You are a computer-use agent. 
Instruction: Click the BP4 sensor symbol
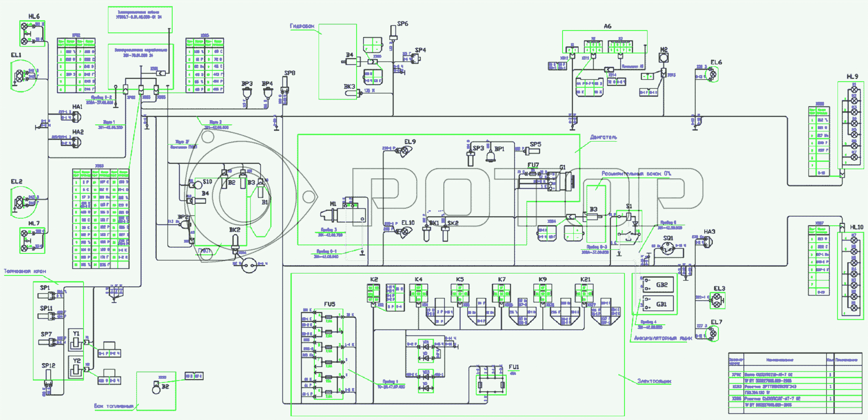pyautogui.click(x=267, y=94)
